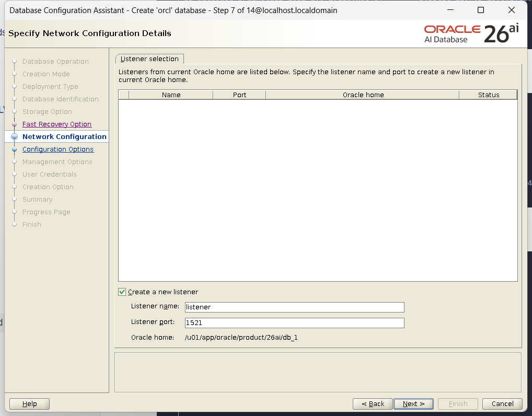
Task: Cancel the database configuration wizard
Action: click(x=502, y=404)
